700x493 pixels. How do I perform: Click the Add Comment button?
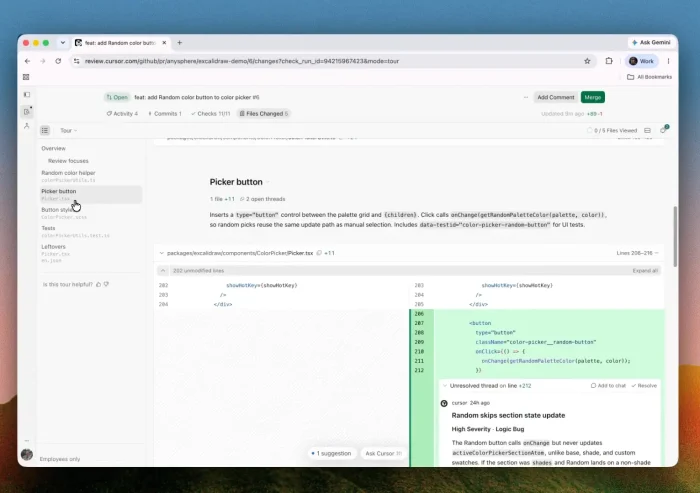point(555,97)
